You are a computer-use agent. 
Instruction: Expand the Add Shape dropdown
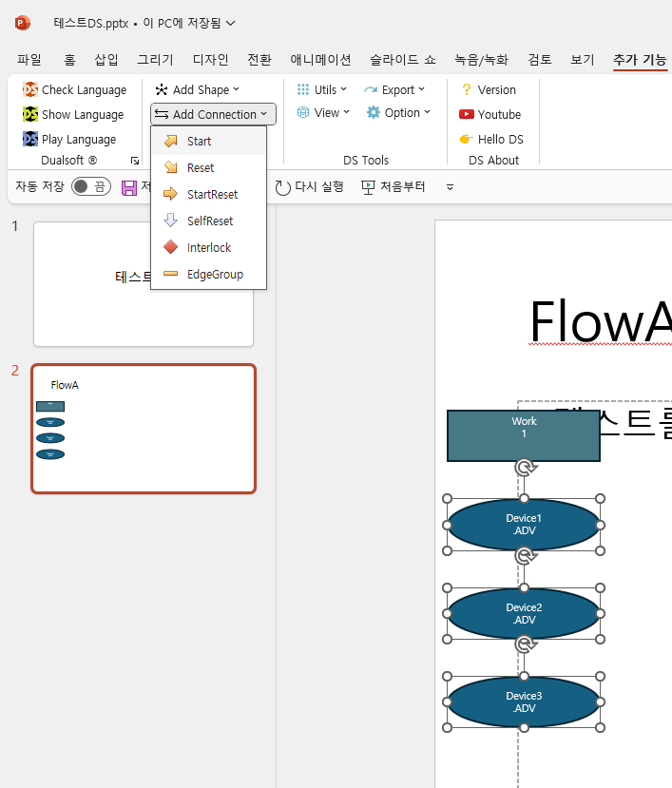[x=198, y=90]
